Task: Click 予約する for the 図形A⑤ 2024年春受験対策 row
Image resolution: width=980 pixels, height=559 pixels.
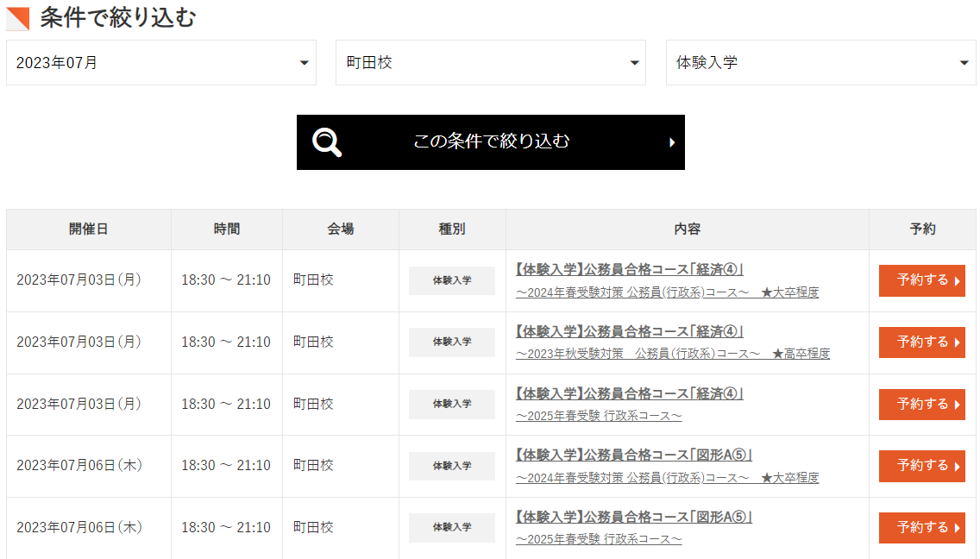Action: click(x=922, y=466)
